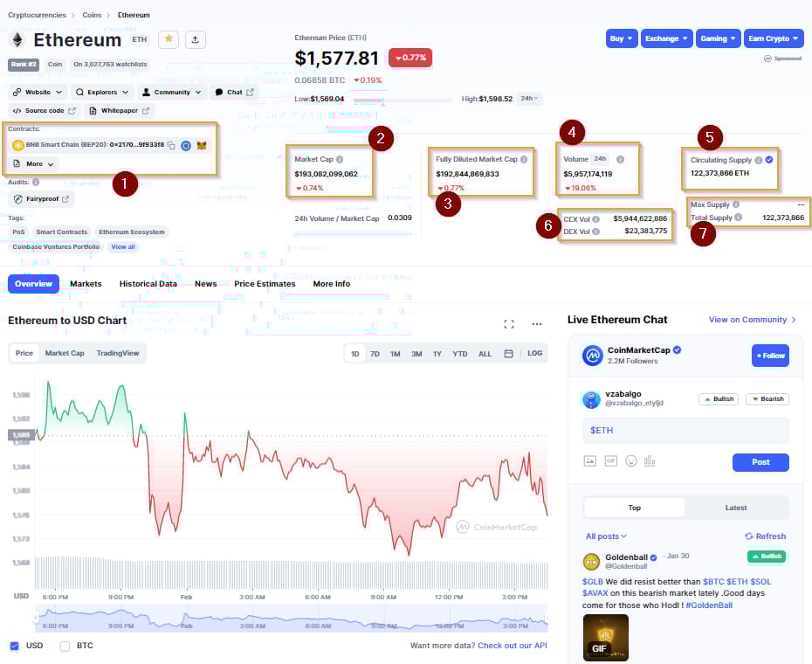Viewport: 812px width, 664px height.
Task: Click the $ETH chat message input field
Action: [685, 430]
